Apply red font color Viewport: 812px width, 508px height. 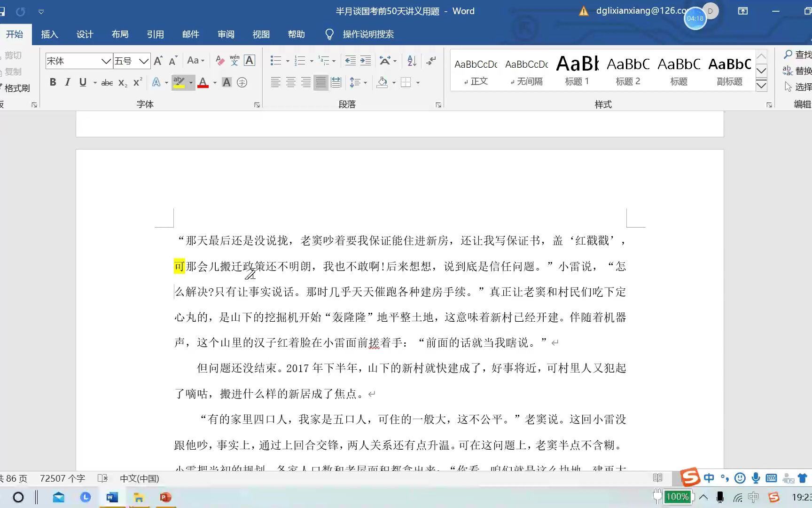point(203,82)
